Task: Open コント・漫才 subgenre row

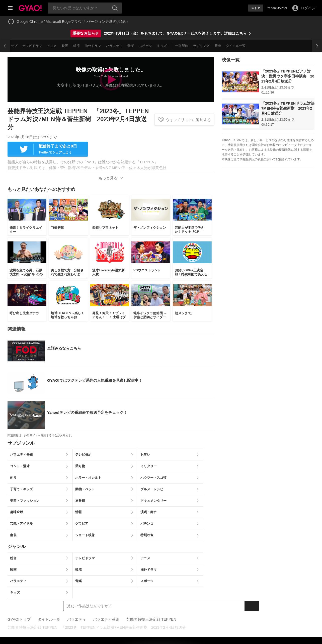Action: click(x=40, y=466)
